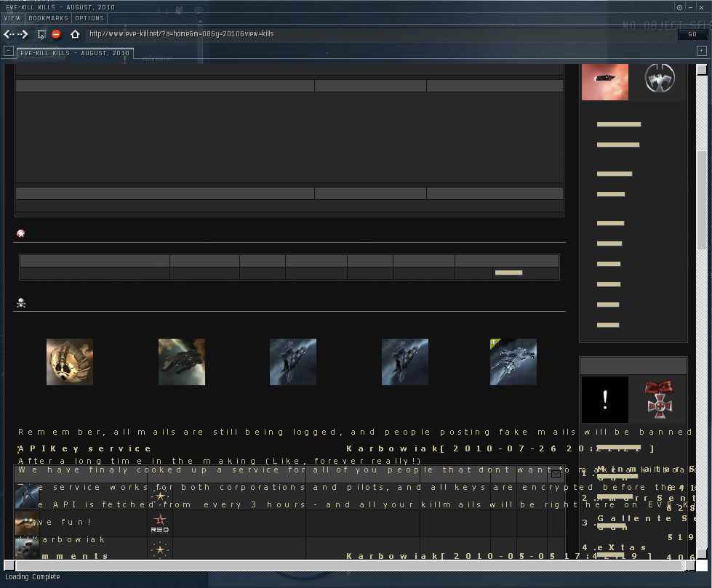Screen dimensions: 712x588
Task: Click the black exclamation mark portrait
Action: click(605, 399)
